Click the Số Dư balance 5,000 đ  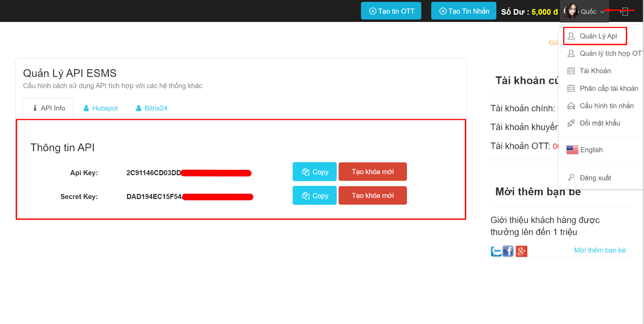pyautogui.click(x=529, y=12)
